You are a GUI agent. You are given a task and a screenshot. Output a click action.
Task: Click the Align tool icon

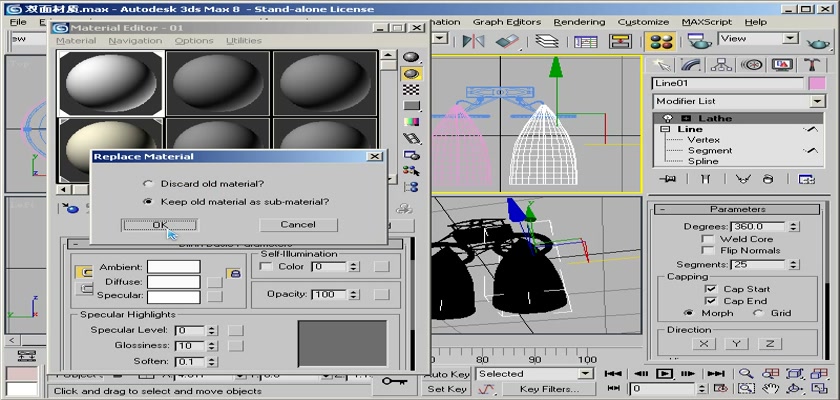click(507, 41)
